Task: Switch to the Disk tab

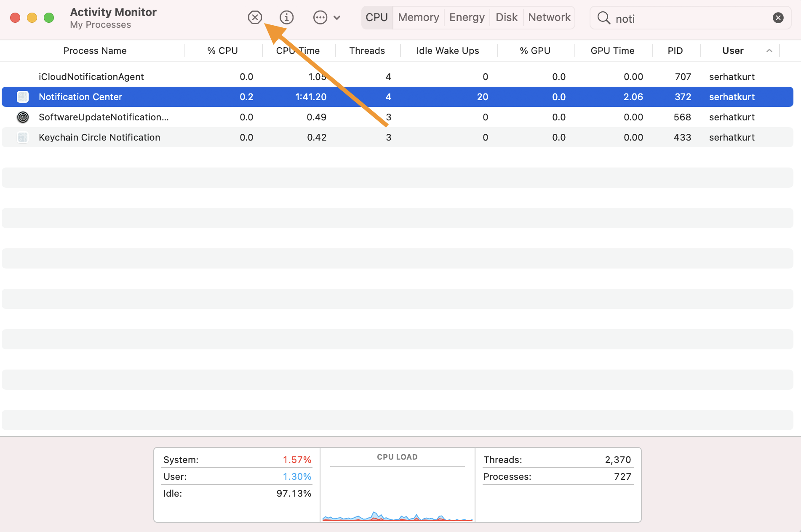Action: click(x=506, y=17)
